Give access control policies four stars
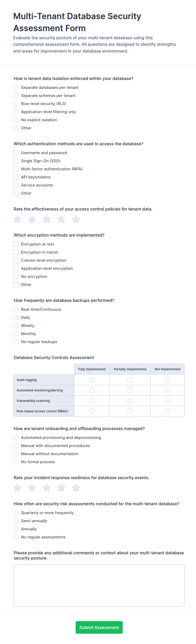This screenshot has width=196, height=644. tap(61, 219)
